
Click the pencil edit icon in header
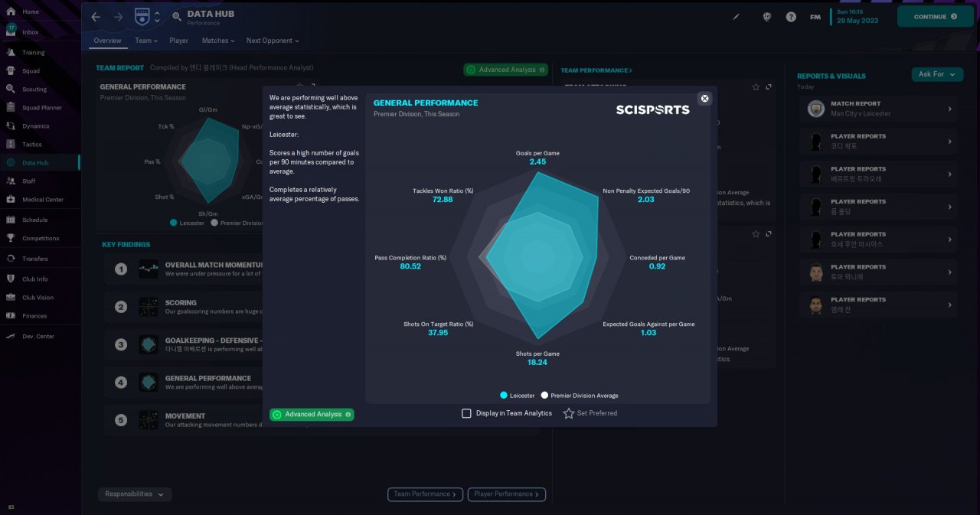[x=737, y=17]
